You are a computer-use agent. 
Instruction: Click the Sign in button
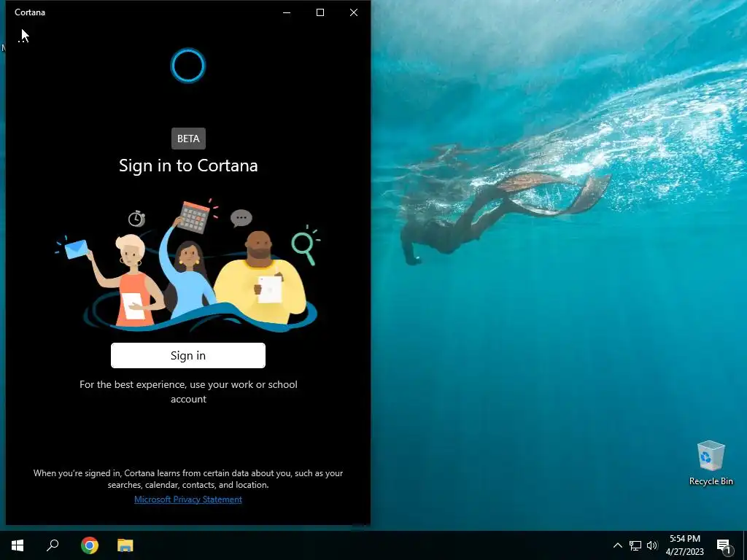coord(188,355)
